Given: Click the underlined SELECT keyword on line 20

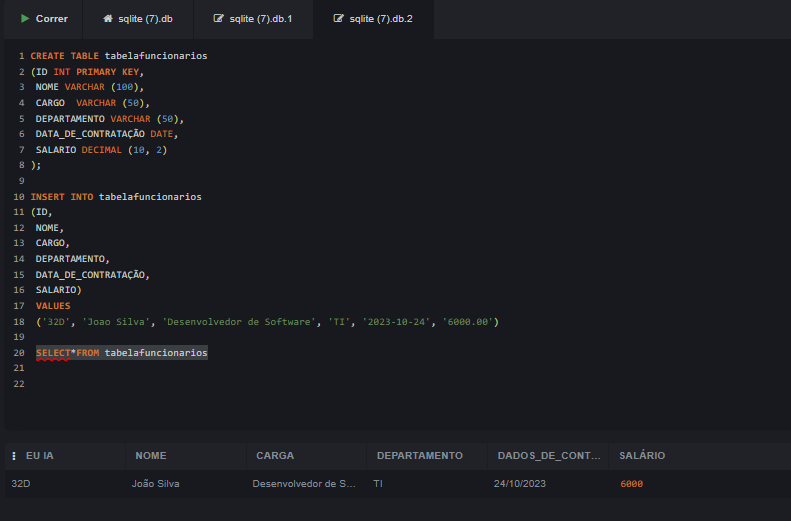Looking at the screenshot, I should [x=53, y=353].
